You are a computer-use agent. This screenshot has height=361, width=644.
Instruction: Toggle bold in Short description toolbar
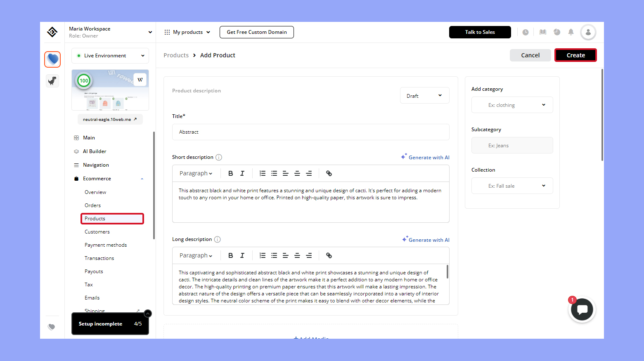click(x=230, y=173)
